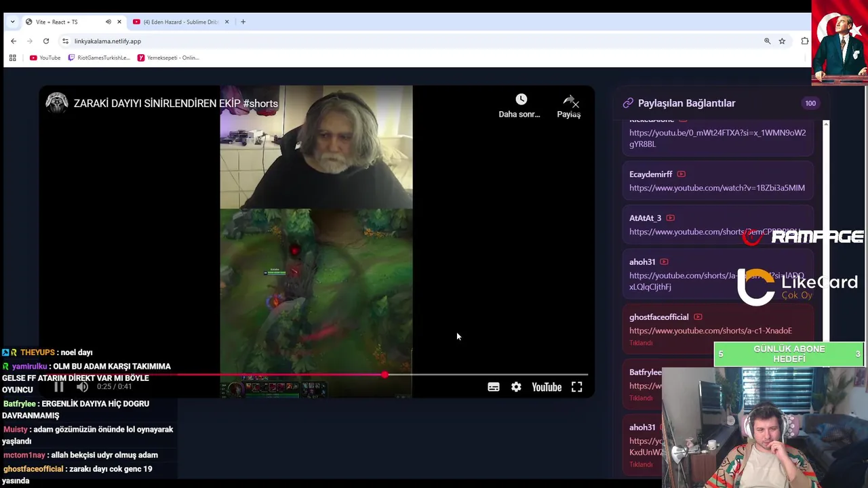868x488 pixels.
Task: Open AtAtAt_3's YouTube shorts link
Action: coord(714,232)
